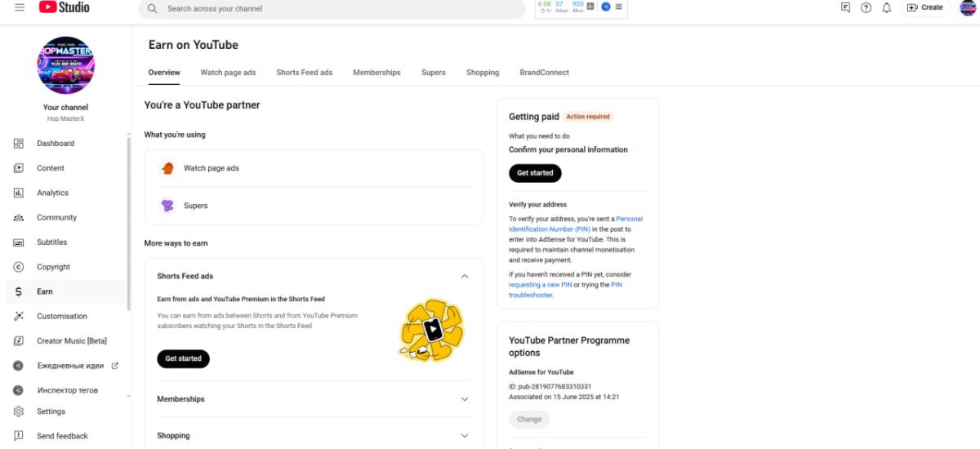Select the Overview tab
This screenshot has width=980, height=449.
164,73
